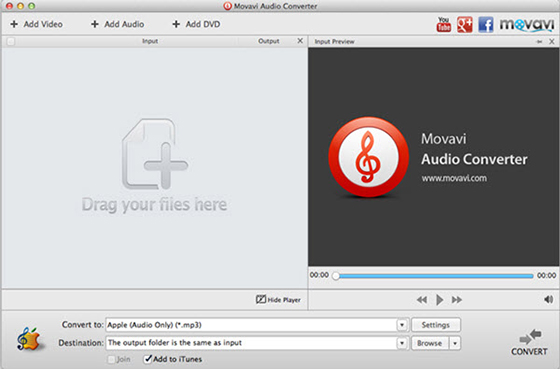Viewport: 560px width, 369px height.
Task: Minimize the window with the yellow button
Action: tap(21, 6)
